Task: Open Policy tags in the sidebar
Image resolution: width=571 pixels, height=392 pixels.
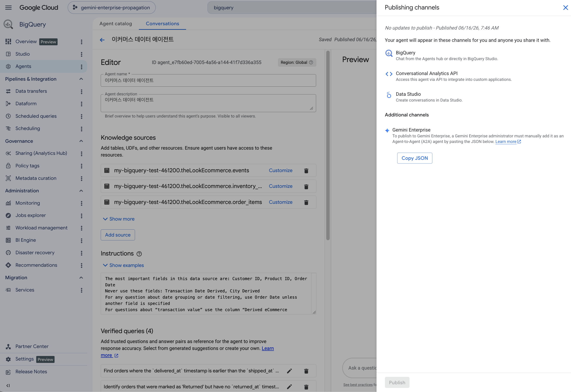Action: [x=27, y=166]
